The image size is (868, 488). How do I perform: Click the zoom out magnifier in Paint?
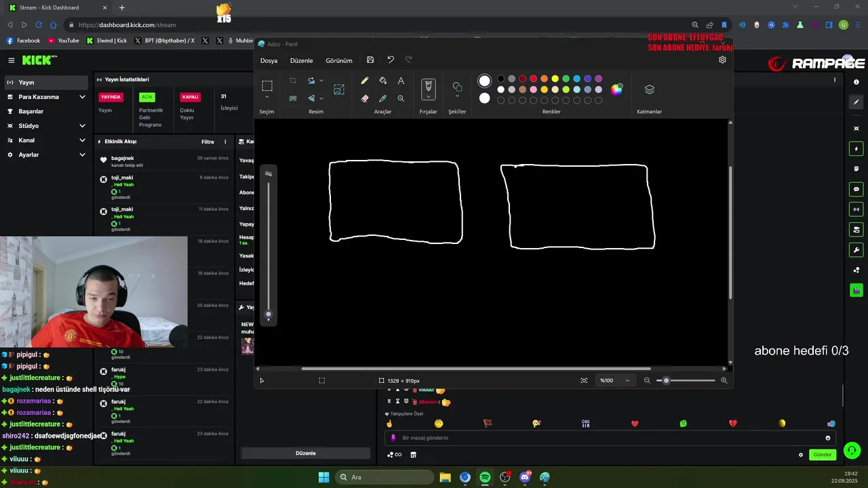point(647,381)
